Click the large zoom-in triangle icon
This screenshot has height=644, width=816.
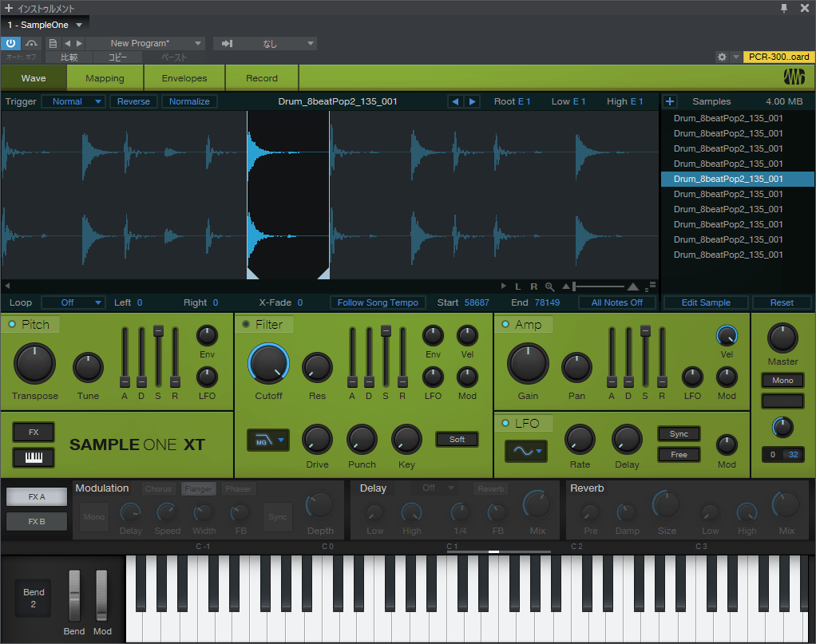tap(633, 286)
